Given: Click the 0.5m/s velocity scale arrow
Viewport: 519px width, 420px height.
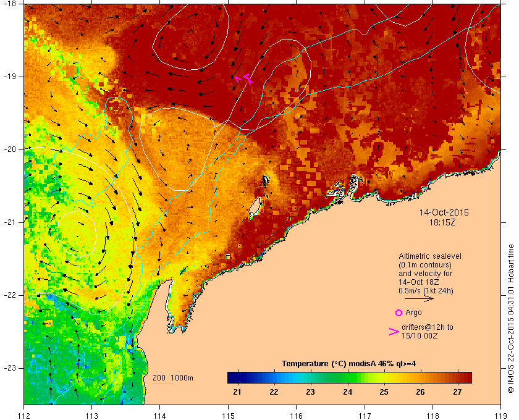Looking at the screenshot, I should point(419,299).
